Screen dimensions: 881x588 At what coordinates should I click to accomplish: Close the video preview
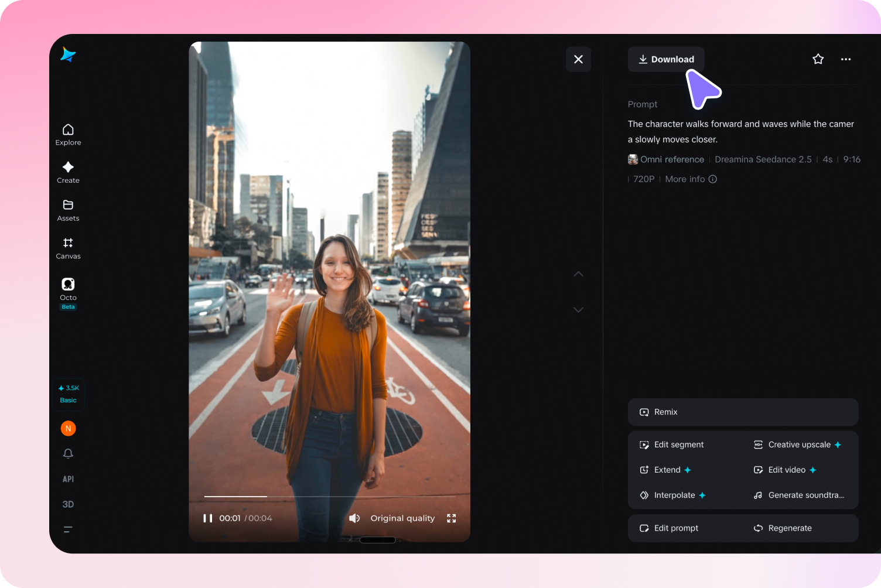click(578, 59)
